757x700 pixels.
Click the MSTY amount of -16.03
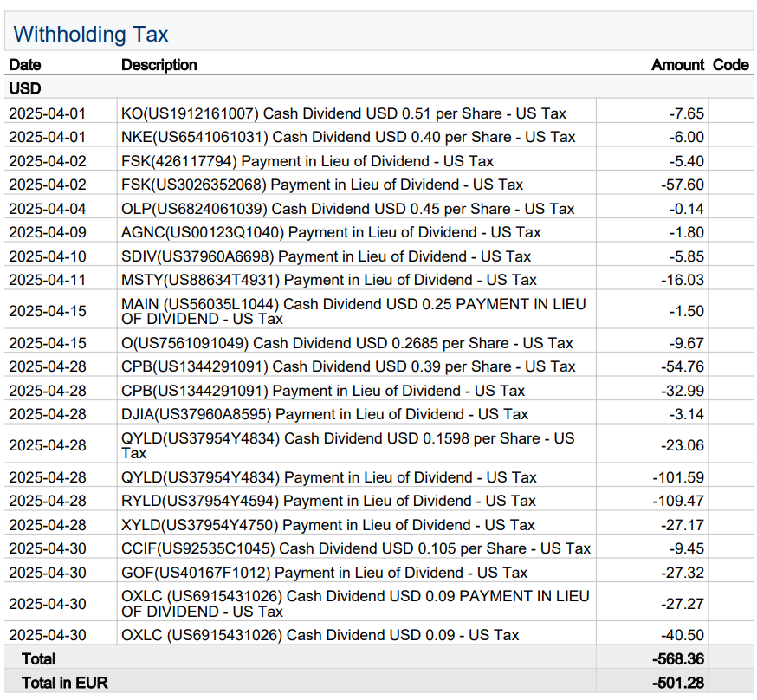pyautogui.click(x=686, y=280)
